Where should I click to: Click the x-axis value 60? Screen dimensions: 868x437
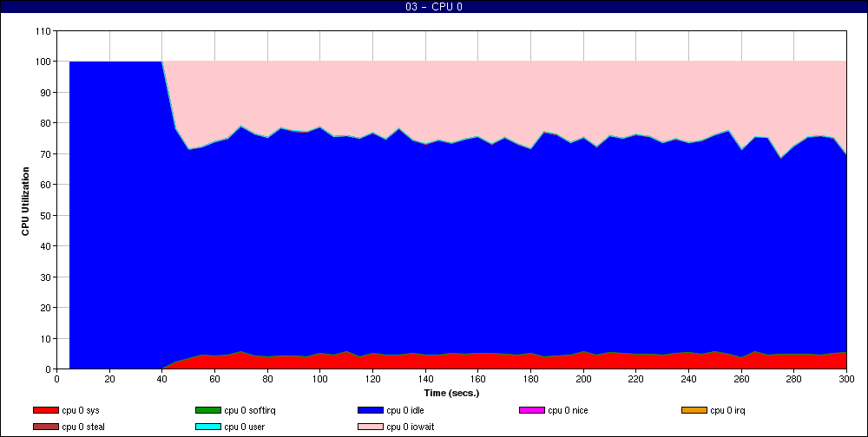pyautogui.click(x=214, y=379)
